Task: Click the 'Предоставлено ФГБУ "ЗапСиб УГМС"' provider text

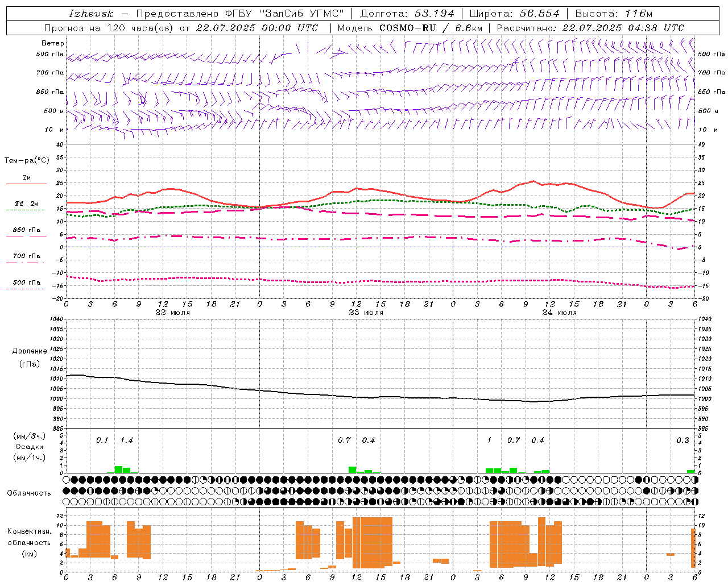Action: point(240,14)
